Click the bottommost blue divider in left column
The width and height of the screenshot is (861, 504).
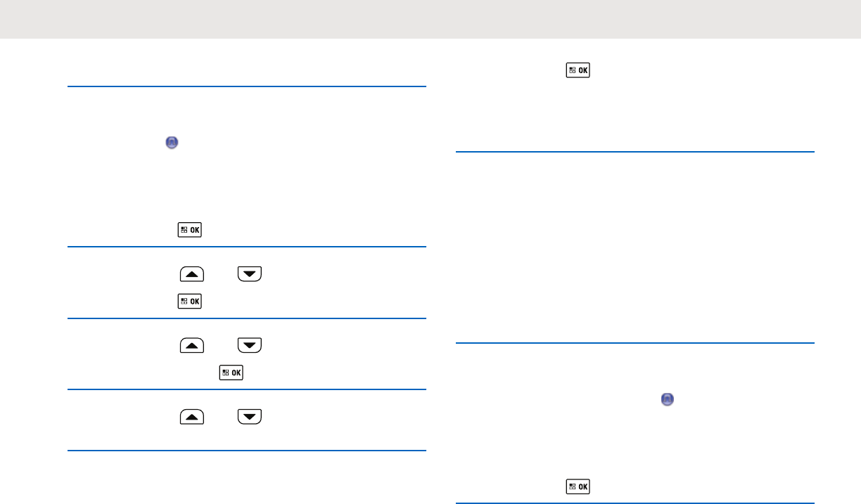[x=247, y=451]
